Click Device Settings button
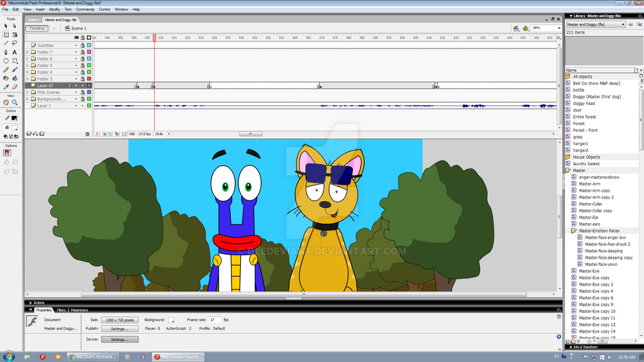The width and height of the screenshot is (644, 362). [x=119, y=339]
